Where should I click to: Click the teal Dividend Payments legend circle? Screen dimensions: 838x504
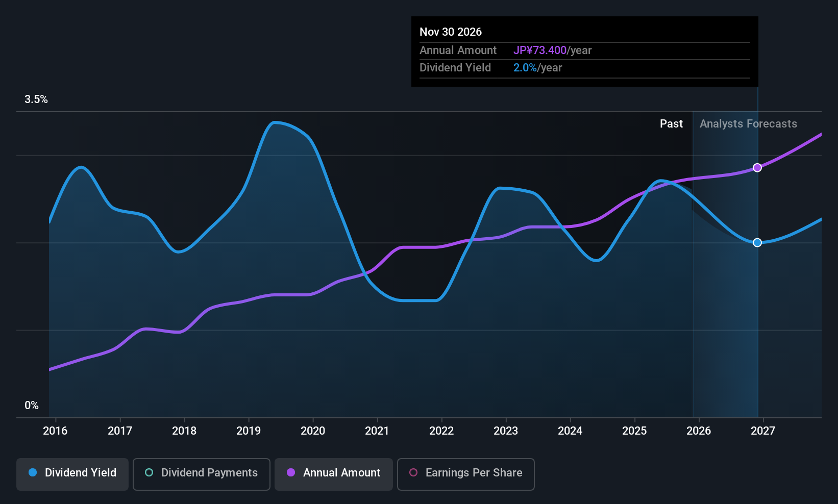tap(149, 473)
